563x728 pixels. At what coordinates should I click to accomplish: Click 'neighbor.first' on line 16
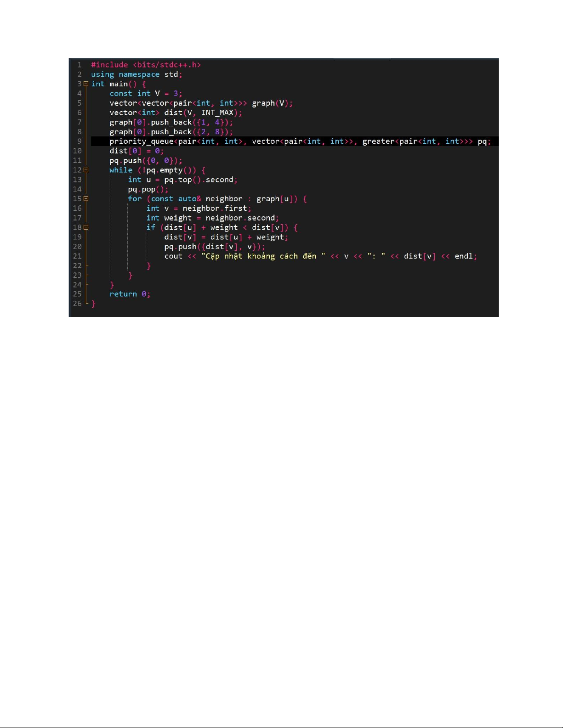pos(215,209)
